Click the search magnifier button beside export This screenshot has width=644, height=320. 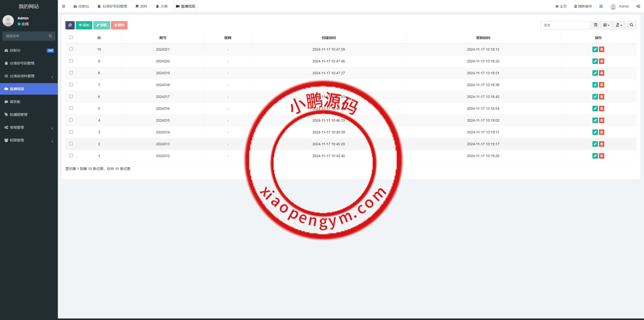point(631,25)
